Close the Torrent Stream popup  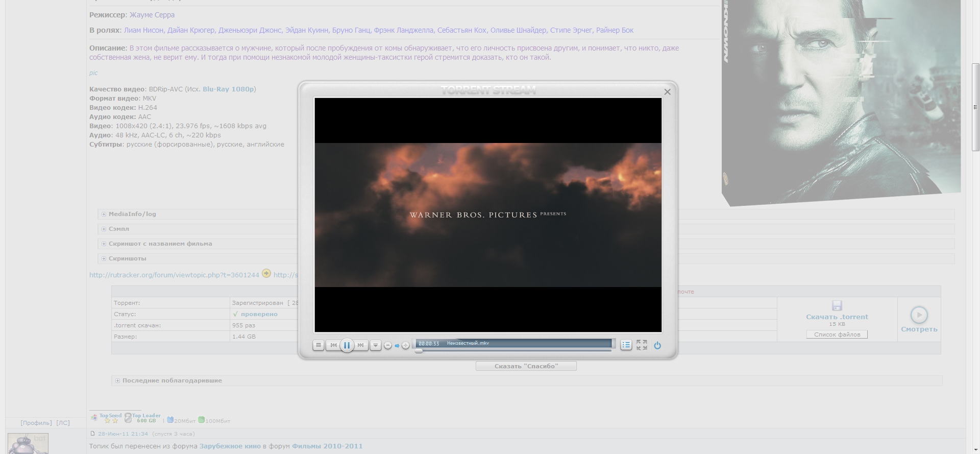[x=667, y=92]
